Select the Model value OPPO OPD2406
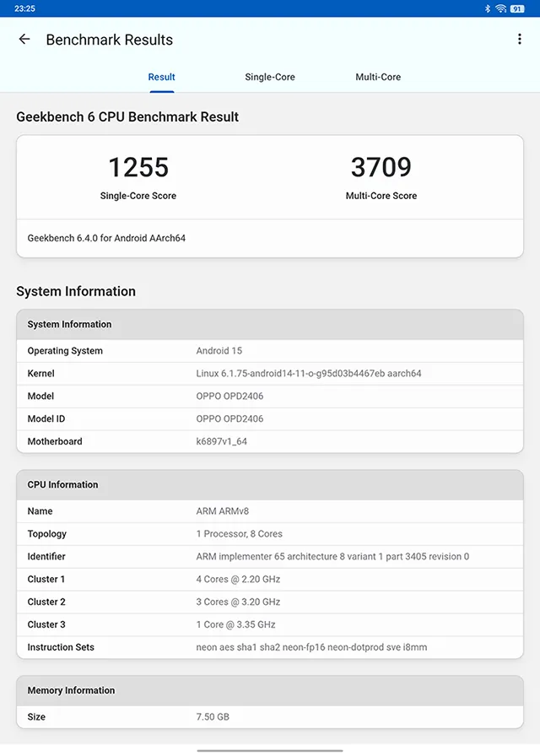 point(229,397)
